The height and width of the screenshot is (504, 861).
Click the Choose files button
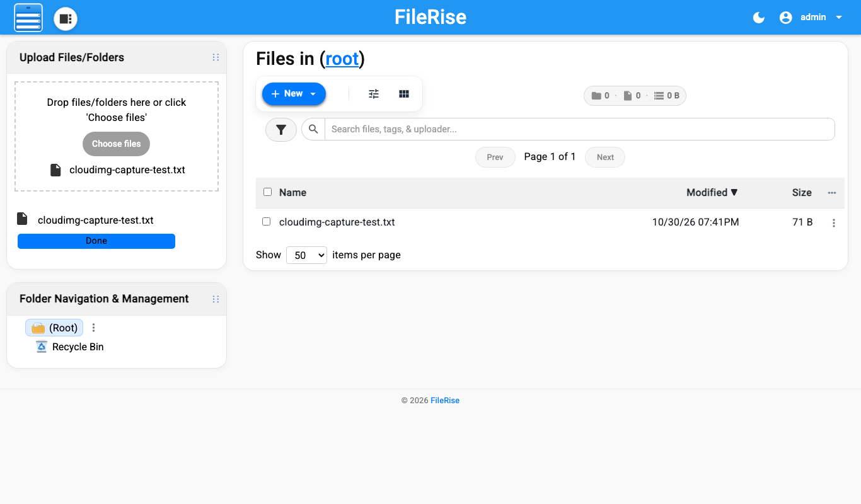[x=117, y=144]
